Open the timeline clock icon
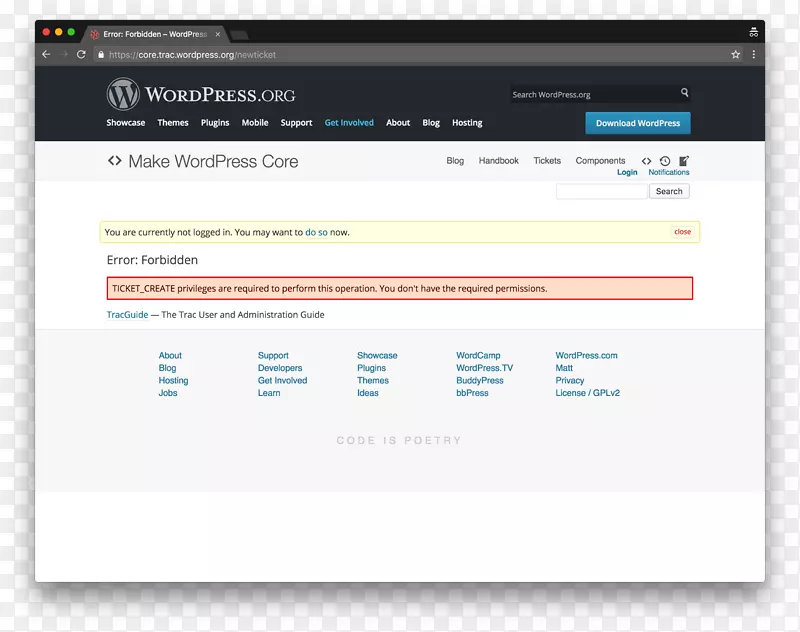 [x=665, y=160]
